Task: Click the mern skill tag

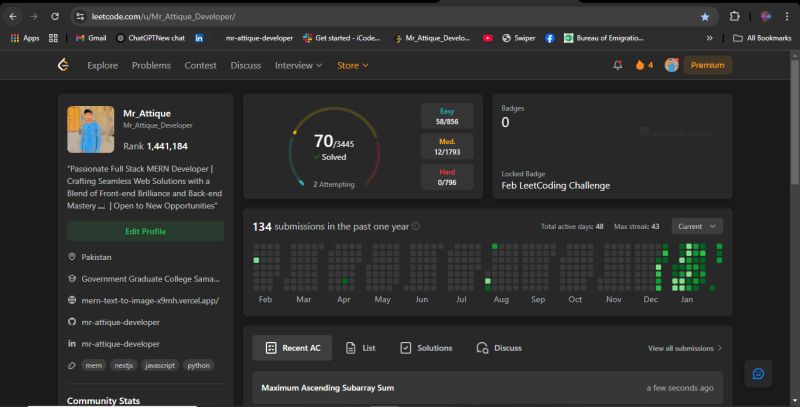Action: (93, 365)
